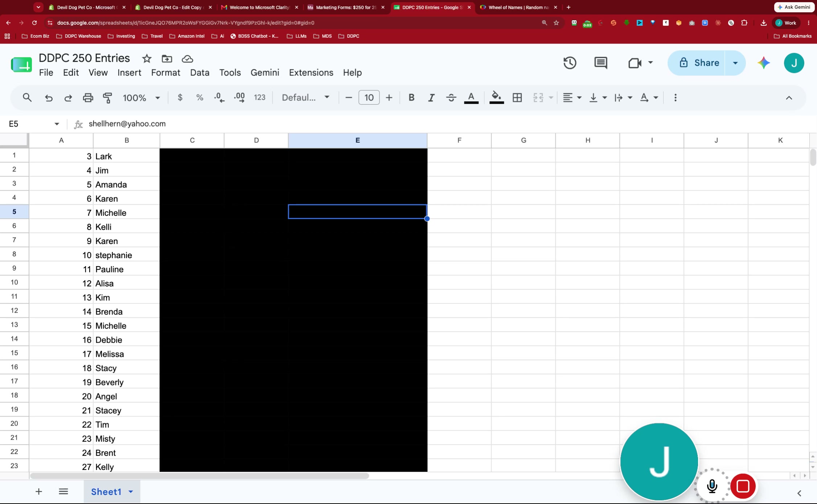
Task: Open the Google account avatar
Action: (794, 63)
